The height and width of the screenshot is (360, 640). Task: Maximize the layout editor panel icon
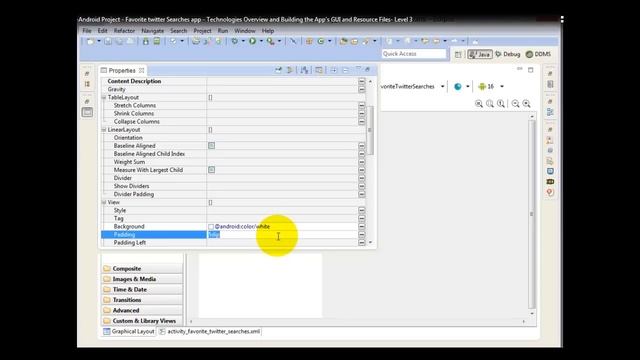tap(531, 70)
